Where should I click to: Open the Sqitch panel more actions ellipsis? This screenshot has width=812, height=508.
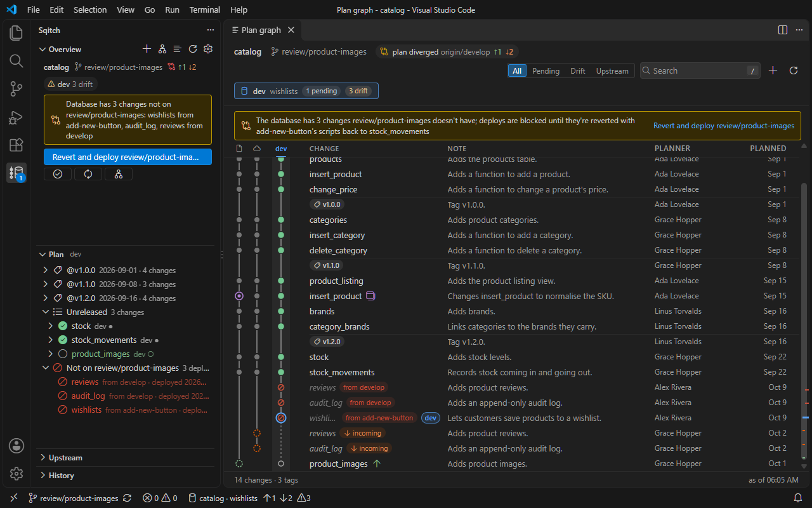pos(211,30)
